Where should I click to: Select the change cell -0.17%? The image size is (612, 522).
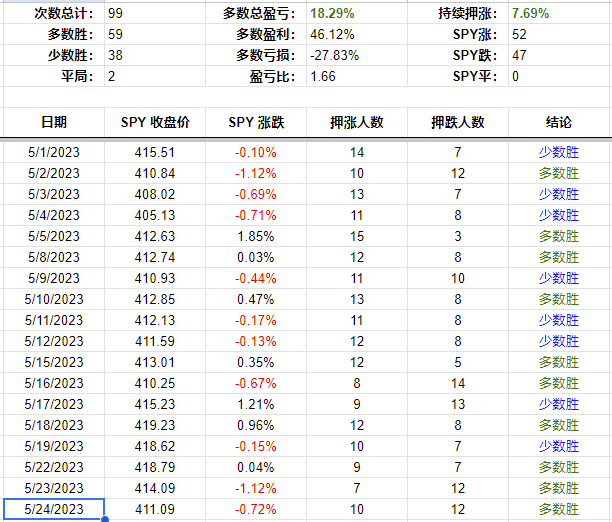click(256, 320)
